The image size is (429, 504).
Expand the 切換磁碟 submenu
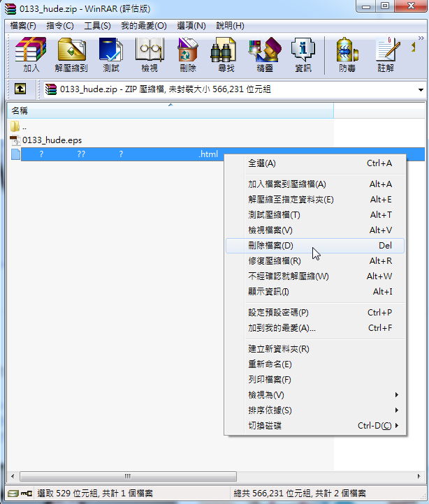[x=315, y=426]
